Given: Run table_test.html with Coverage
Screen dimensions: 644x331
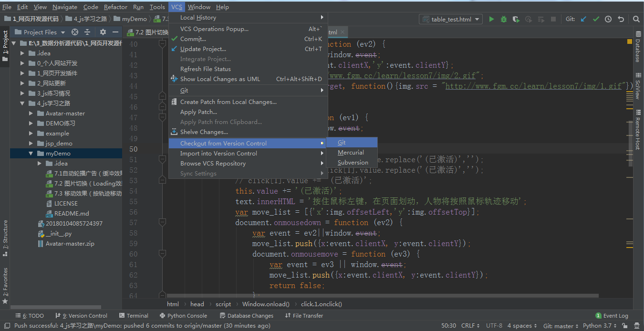Looking at the screenshot, I should click(x=515, y=19).
